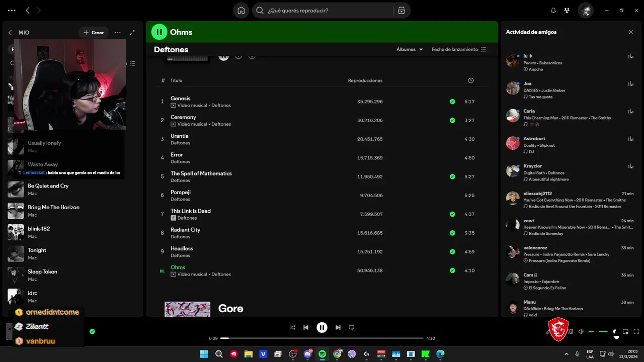Close the Actividad de amigos panel
The height and width of the screenshot is (362, 644).
coord(631,32)
